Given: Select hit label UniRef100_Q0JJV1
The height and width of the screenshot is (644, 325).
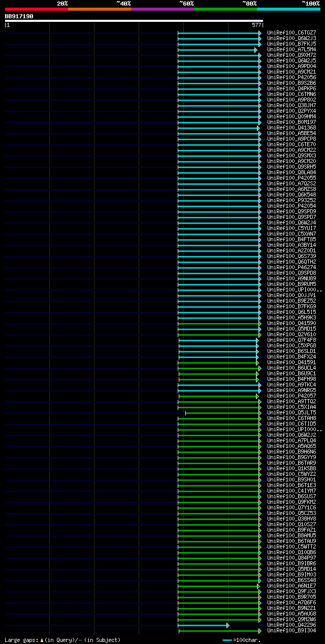Looking at the screenshot, I should 291,296.
